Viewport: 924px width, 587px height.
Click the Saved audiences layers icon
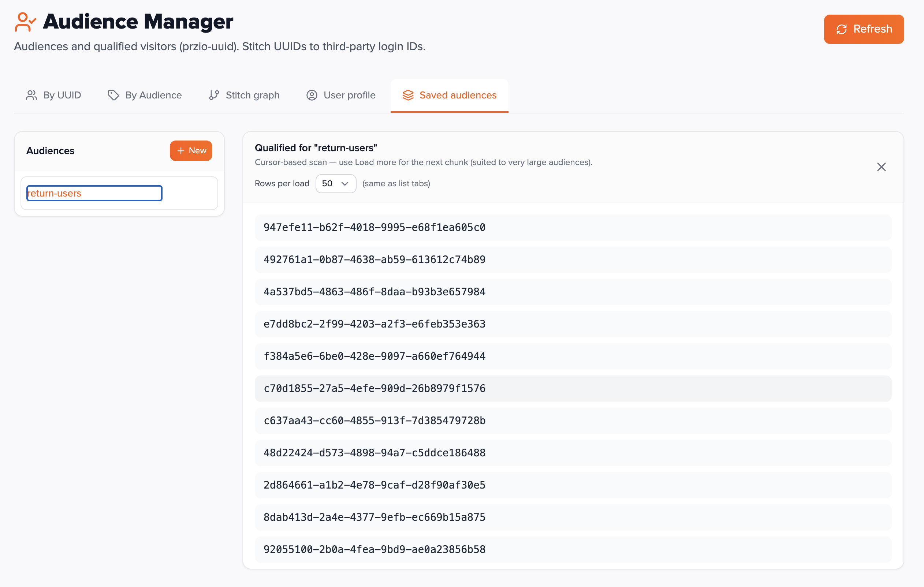[408, 95]
